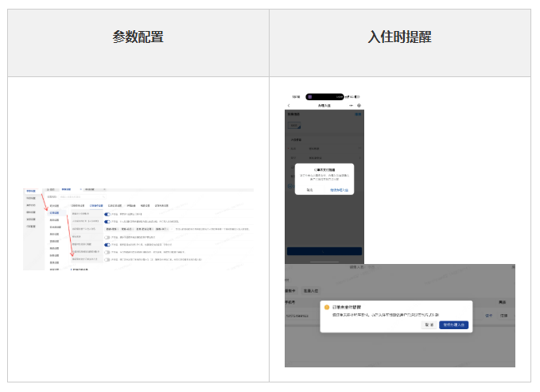
Task: Select the fourth tab in settings tab row
Action: click(x=131, y=206)
